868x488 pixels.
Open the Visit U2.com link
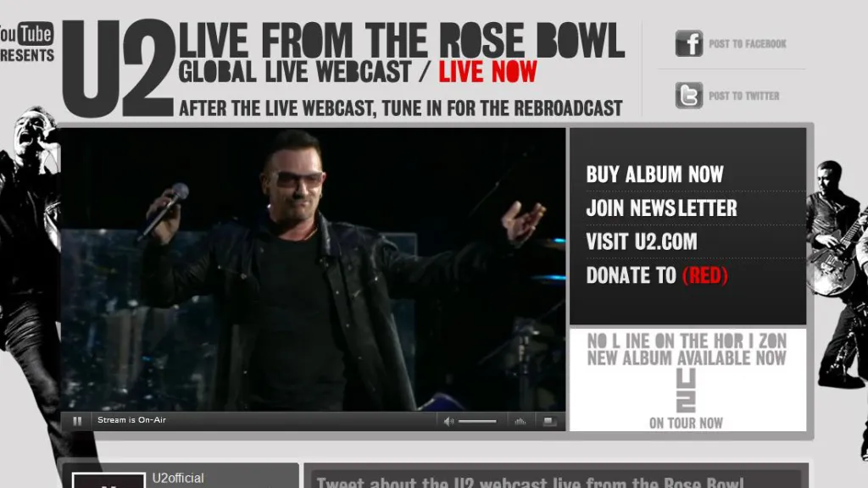tap(642, 241)
